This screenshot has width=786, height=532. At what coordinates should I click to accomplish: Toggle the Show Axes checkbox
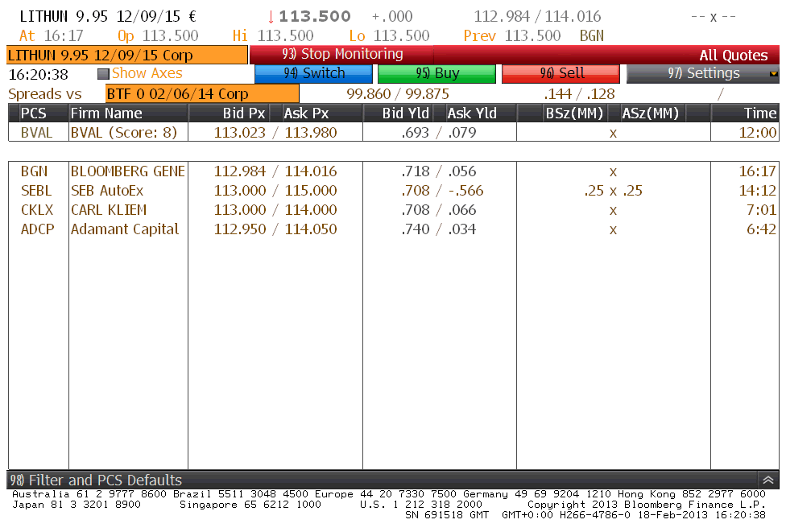pos(103,74)
